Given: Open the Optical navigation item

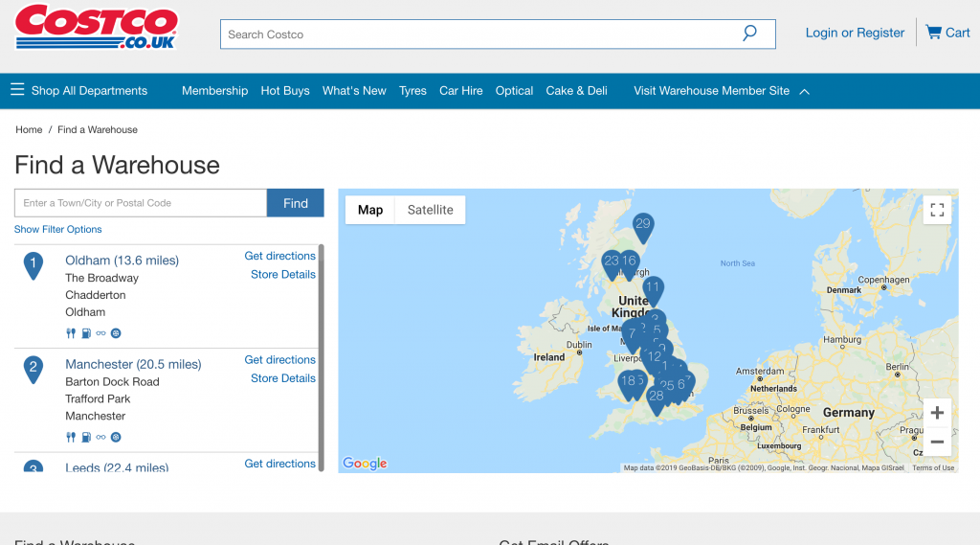Looking at the screenshot, I should click(x=514, y=91).
